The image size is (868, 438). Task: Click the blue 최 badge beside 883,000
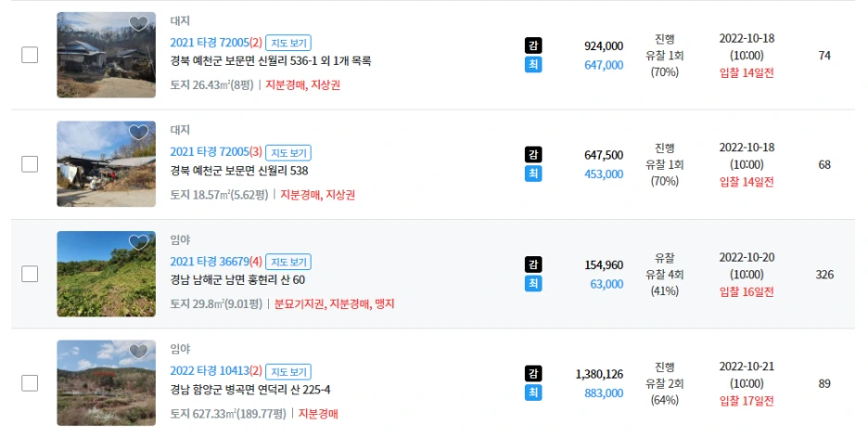click(x=533, y=393)
